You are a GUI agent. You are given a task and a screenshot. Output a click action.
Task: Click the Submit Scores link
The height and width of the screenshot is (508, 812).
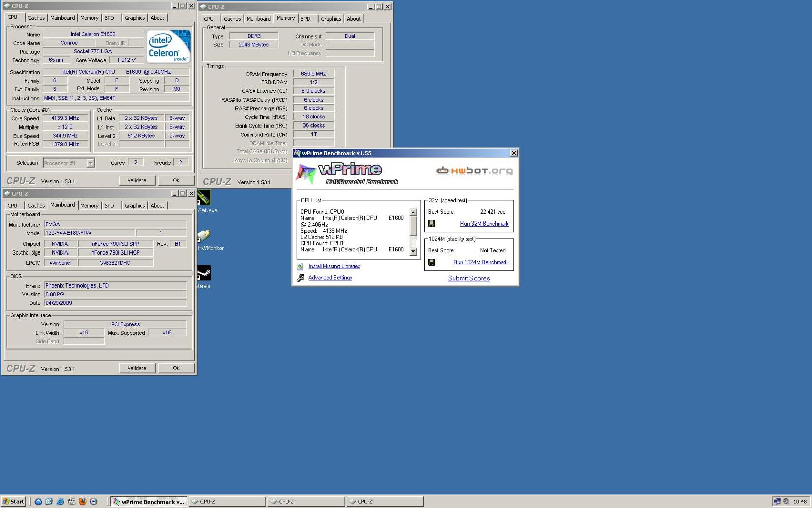tap(469, 278)
